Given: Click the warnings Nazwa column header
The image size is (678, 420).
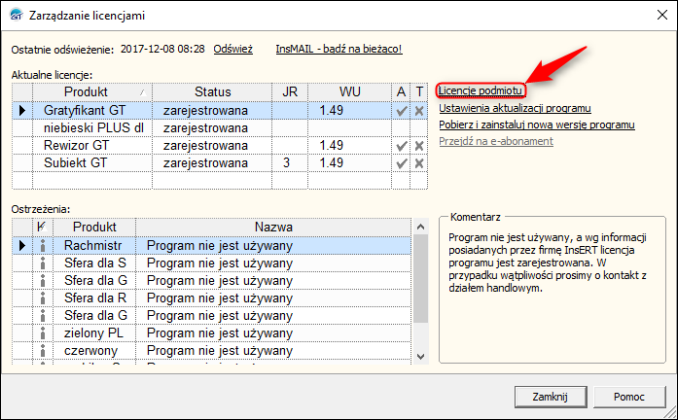Looking at the screenshot, I should tap(273, 227).
